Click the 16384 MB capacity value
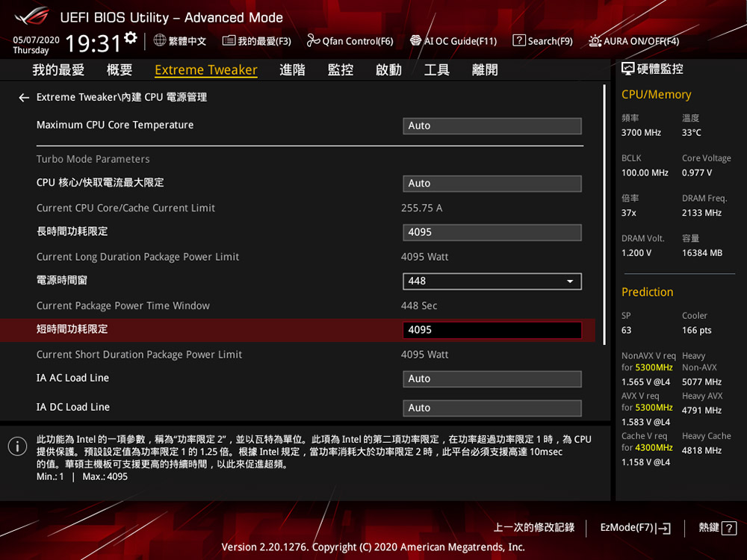The height and width of the screenshot is (560, 747). [701, 253]
